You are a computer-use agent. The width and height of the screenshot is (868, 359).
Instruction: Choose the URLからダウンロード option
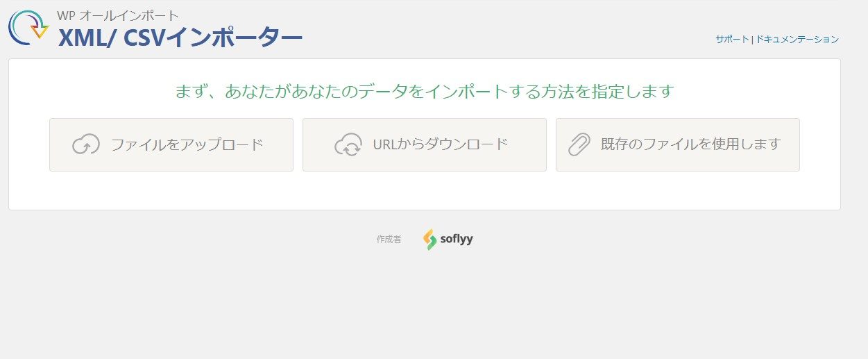pyautogui.click(x=425, y=144)
